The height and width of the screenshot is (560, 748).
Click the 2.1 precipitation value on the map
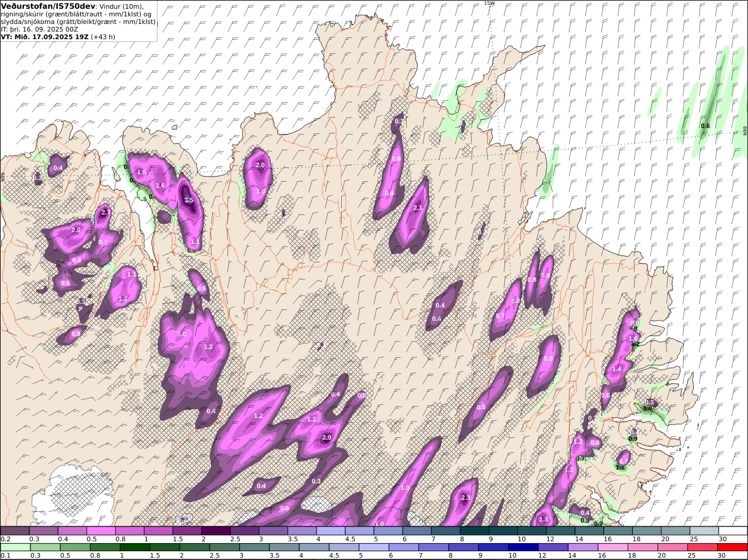(x=418, y=208)
